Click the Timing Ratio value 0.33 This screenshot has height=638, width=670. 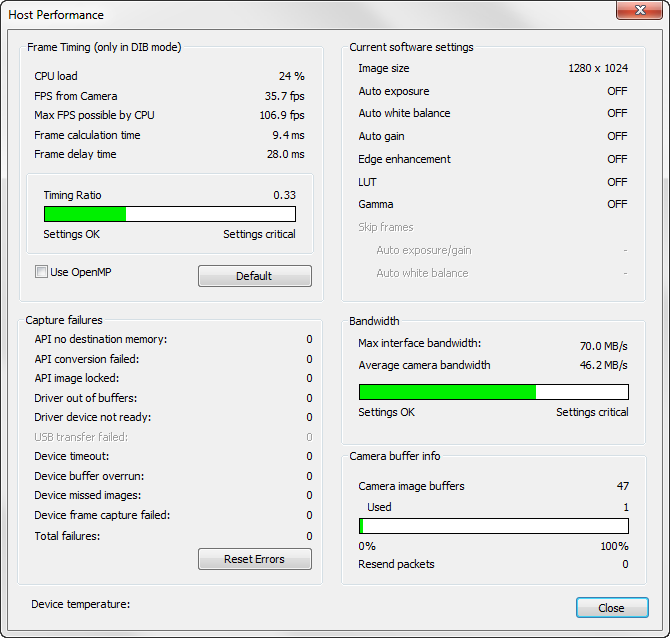[284, 195]
